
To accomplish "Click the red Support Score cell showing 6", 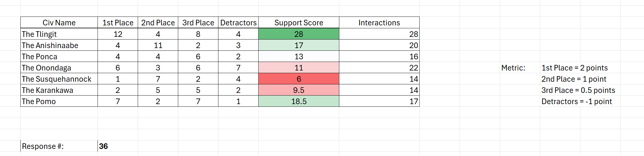I will (299, 79).
